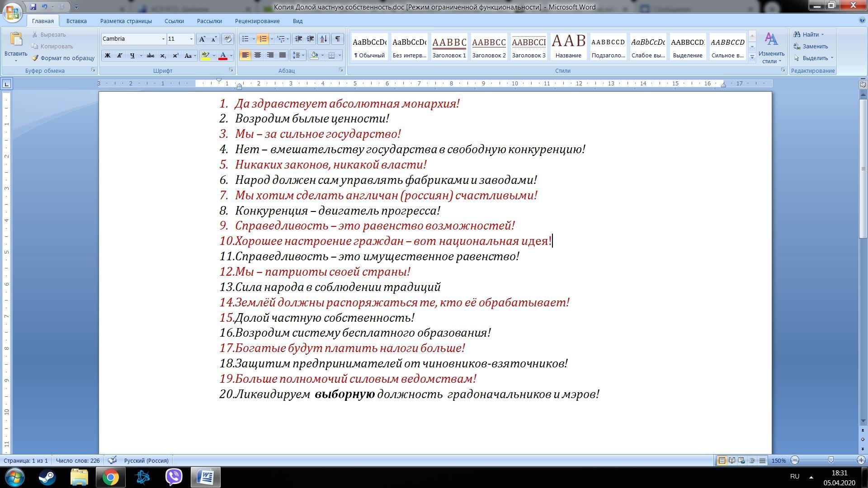Toggle italic formatting button
The image size is (868, 488).
pos(119,56)
